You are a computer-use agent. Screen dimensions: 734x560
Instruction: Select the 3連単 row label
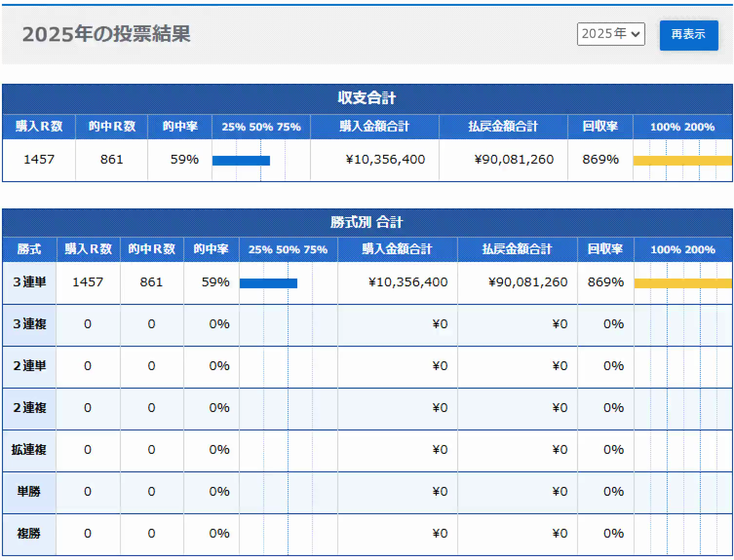coord(29,282)
